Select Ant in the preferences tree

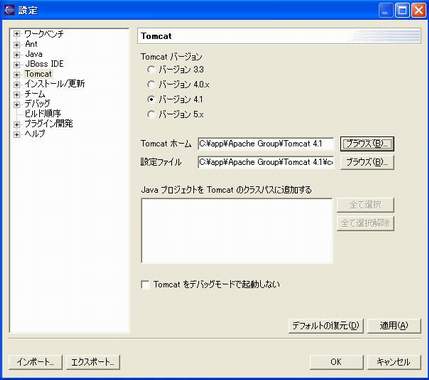[31, 44]
